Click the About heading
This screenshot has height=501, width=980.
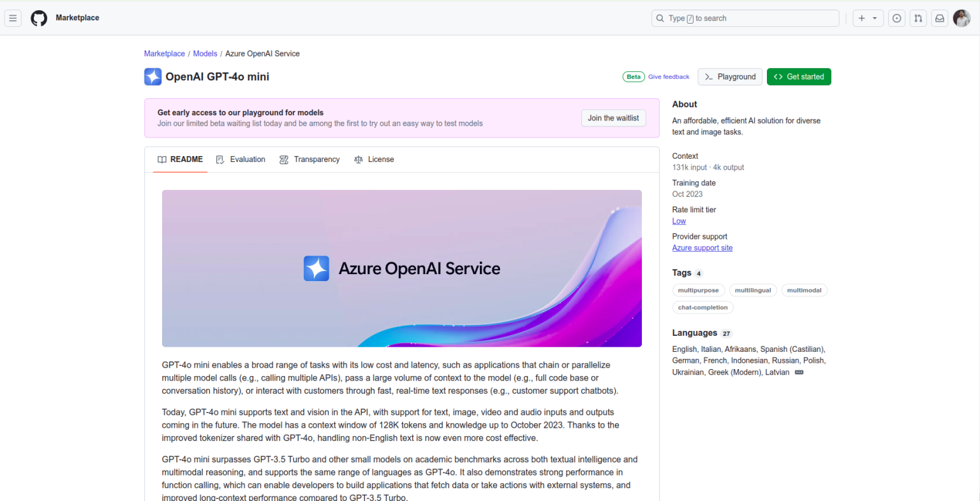coord(685,104)
